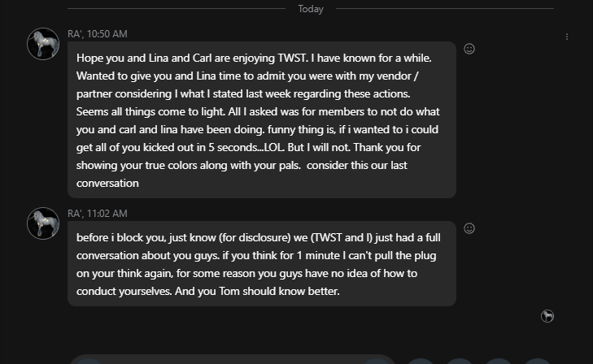Click the round button at message field's right end
This screenshot has width=593, height=364.
(x=376, y=362)
